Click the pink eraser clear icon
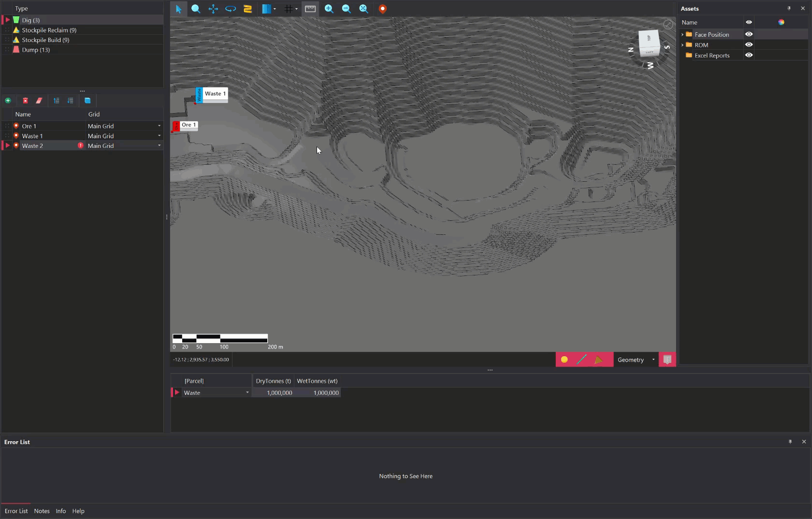 point(39,101)
